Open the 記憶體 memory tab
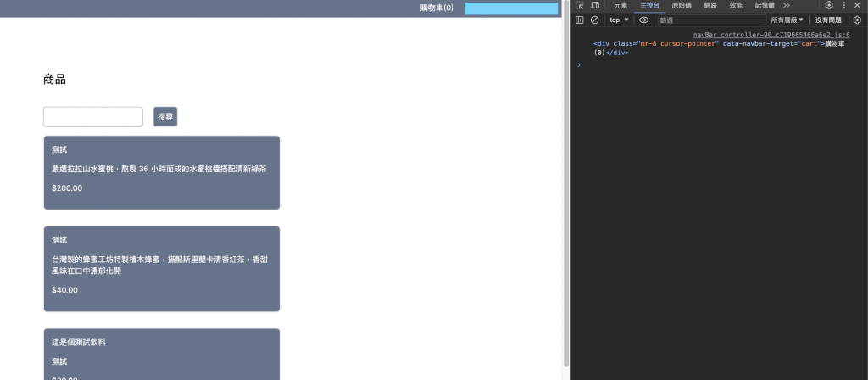868x380 pixels. 765,6
